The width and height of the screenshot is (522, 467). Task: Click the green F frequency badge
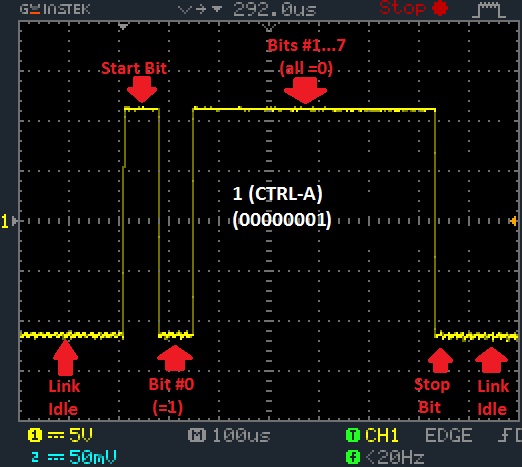click(x=353, y=457)
